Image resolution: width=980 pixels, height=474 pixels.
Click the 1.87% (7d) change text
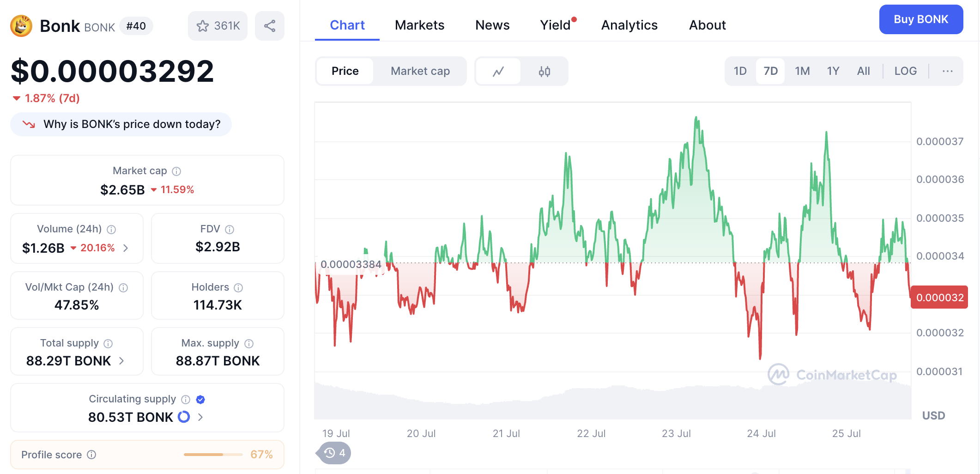pos(52,98)
